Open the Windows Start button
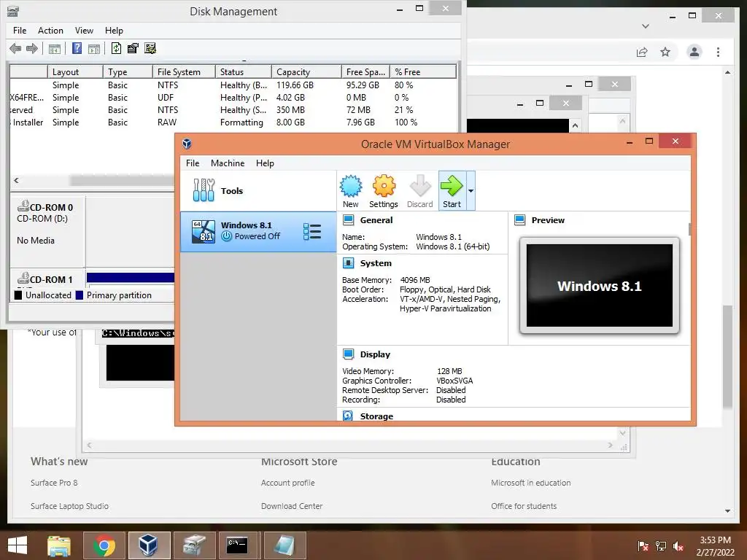The height and width of the screenshot is (560, 747). tap(18, 545)
